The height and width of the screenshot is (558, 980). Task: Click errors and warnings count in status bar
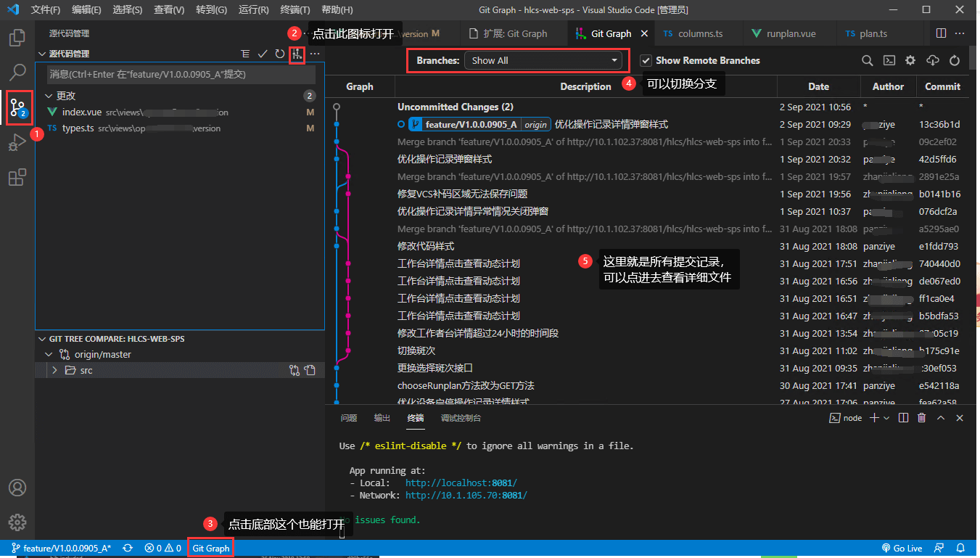(x=162, y=549)
